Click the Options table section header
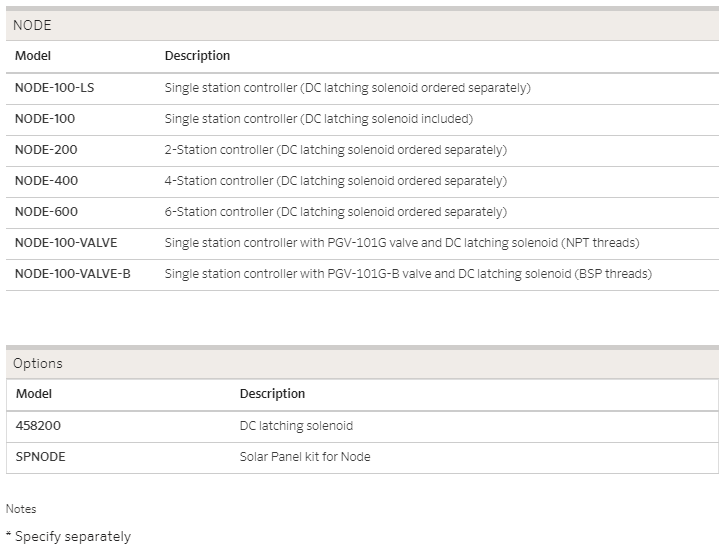 362,363
